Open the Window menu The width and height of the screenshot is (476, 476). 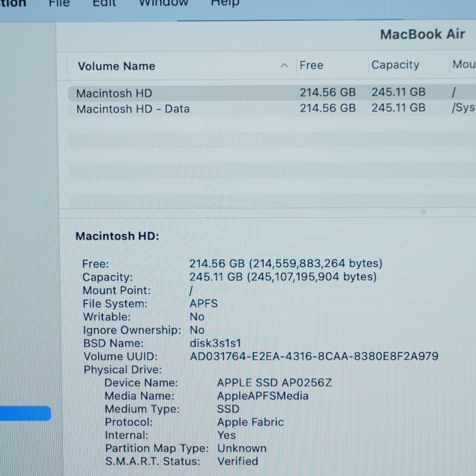click(x=163, y=3)
